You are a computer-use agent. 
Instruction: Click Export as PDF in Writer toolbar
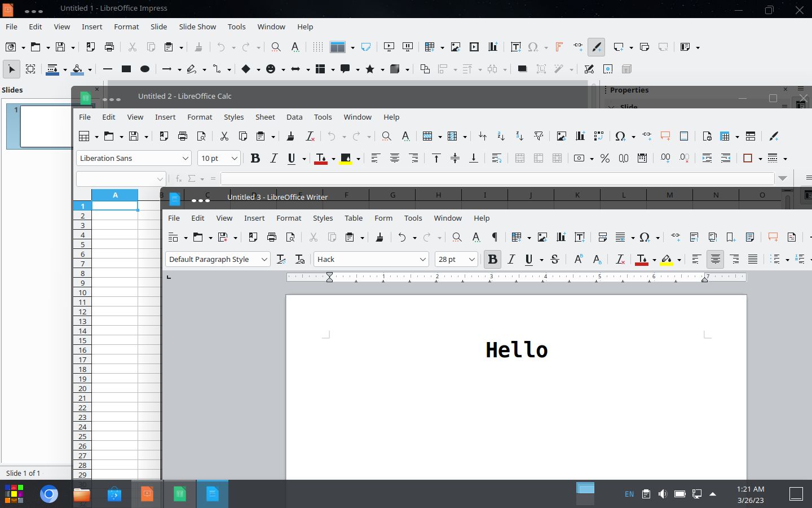[253, 237]
